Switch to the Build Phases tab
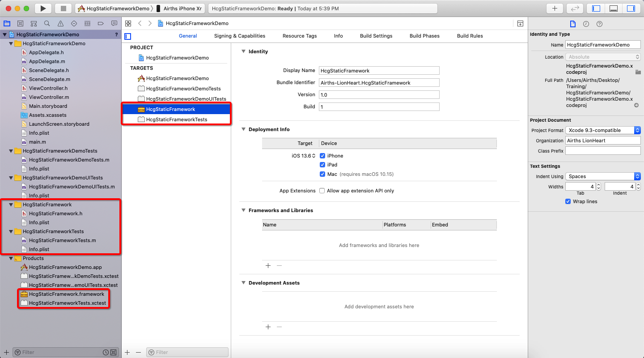 coord(424,36)
